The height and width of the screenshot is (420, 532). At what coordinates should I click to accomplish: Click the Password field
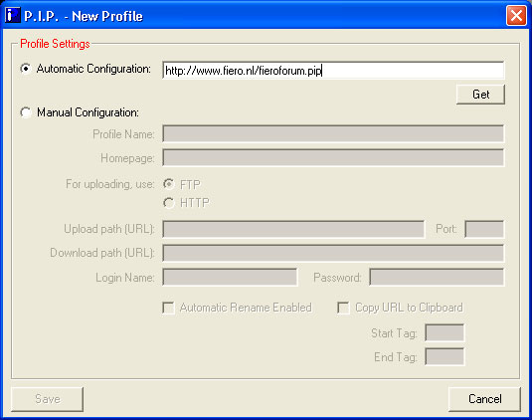437,277
